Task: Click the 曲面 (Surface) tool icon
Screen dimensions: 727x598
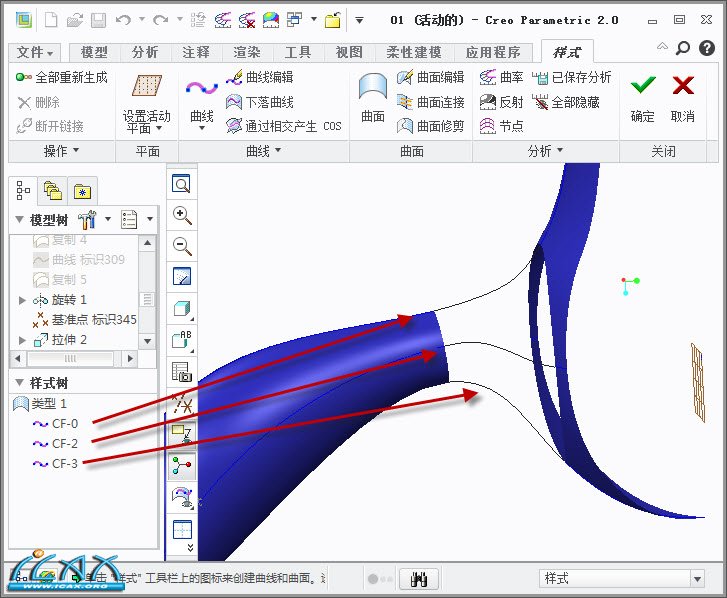Action: [372, 92]
